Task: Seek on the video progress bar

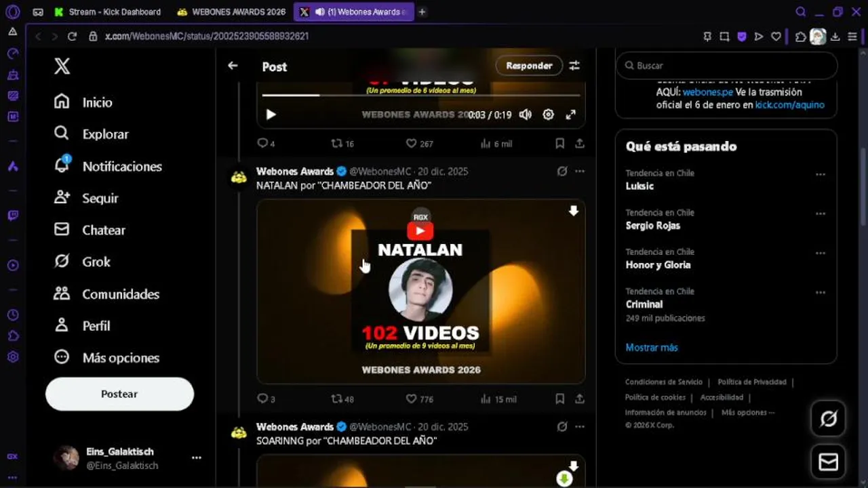Action: tap(420, 95)
